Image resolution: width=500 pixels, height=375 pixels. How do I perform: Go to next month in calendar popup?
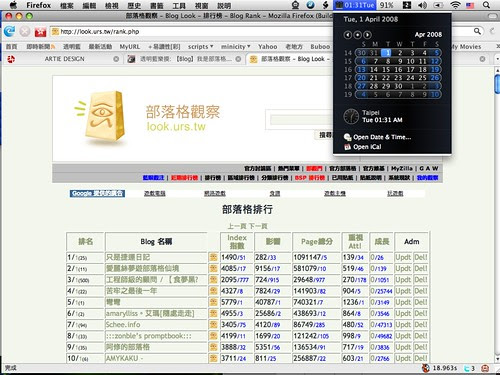point(367,35)
